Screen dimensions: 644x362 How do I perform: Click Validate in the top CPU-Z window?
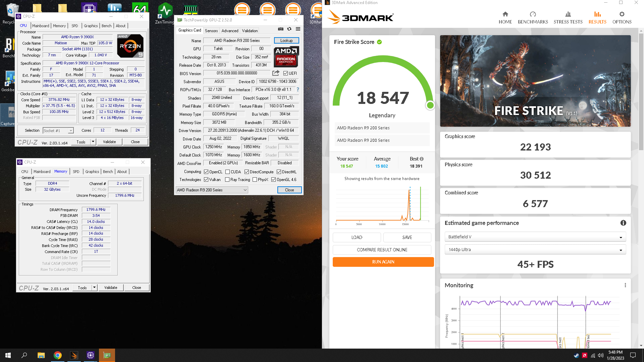click(x=109, y=142)
